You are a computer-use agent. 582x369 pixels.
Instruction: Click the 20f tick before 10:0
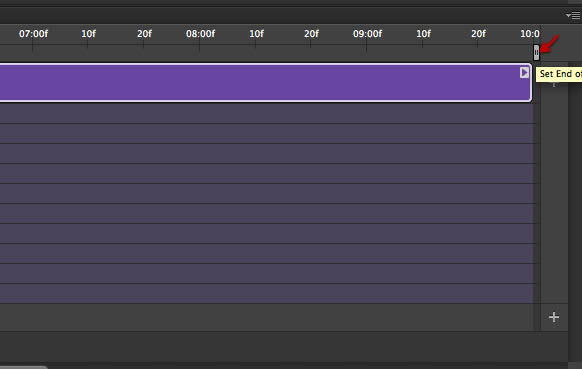[478, 34]
